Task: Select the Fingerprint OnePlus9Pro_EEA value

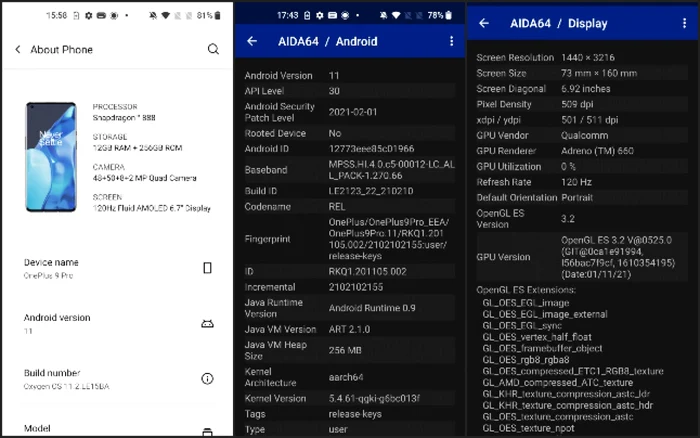Action: [x=389, y=239]
